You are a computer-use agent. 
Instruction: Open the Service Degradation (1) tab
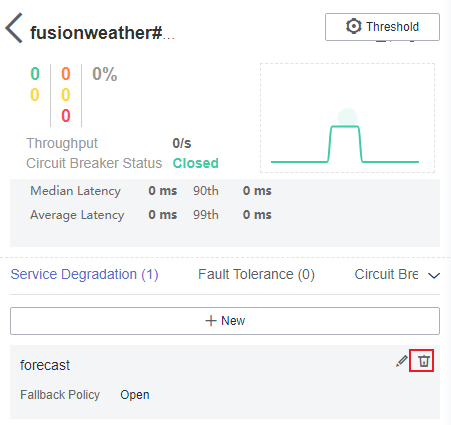(x=84, y=274)
